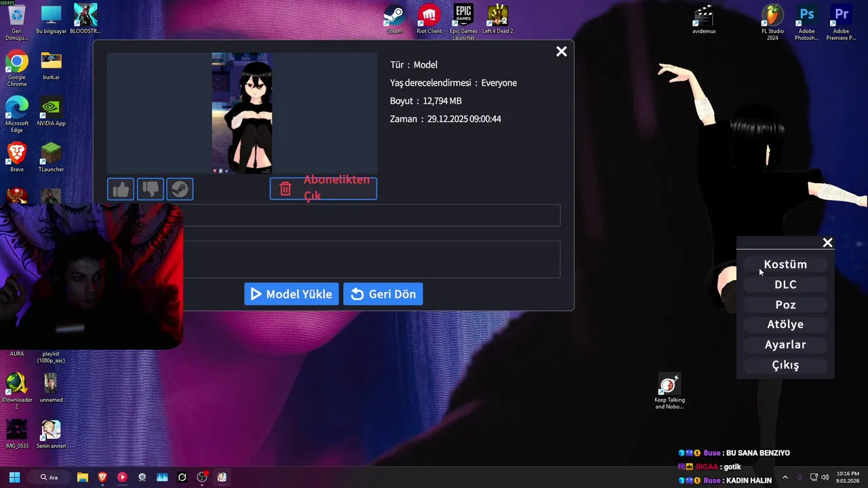The width and height of the screenshot is (868, 488).
Task: Open avidemux desktop shortcut
Action: tap(704, 19)
